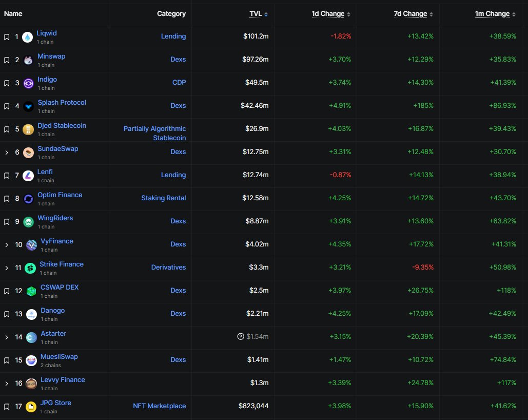Expand the SundaeSwap row
The image size is (528, 420).
7,152
